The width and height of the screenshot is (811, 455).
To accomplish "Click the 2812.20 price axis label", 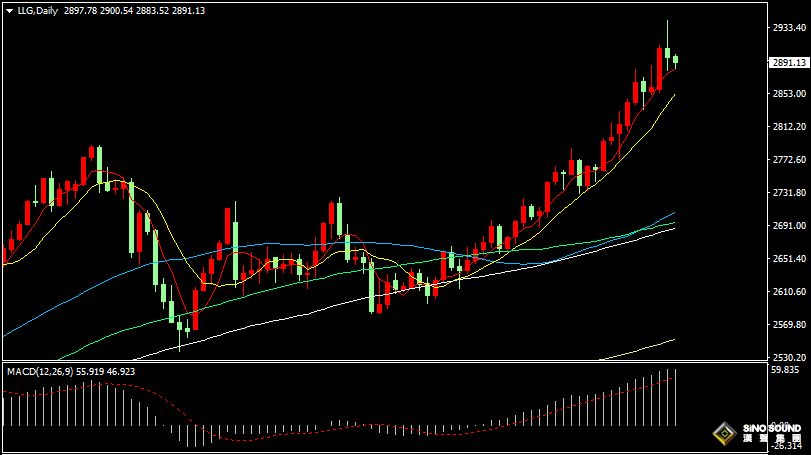I will pyautogui.click(x=789, y=127).
